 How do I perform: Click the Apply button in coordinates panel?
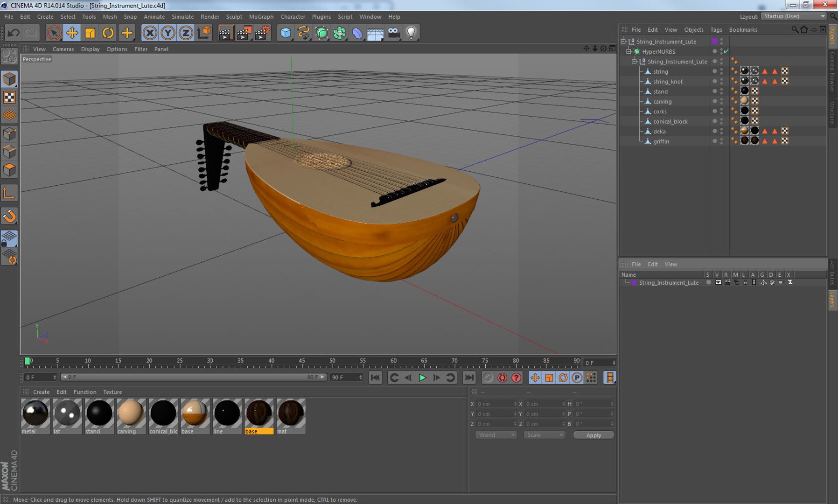[x=594, y=435]
